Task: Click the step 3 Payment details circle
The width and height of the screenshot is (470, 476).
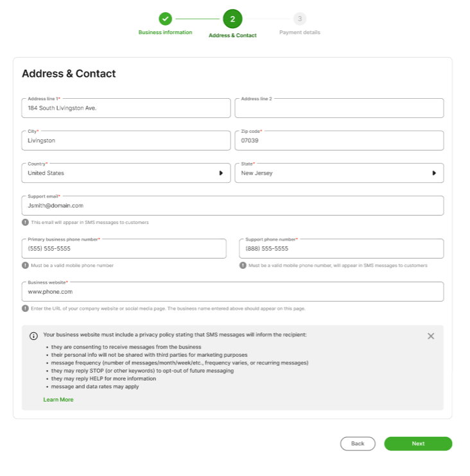Action: coord(300,19)
